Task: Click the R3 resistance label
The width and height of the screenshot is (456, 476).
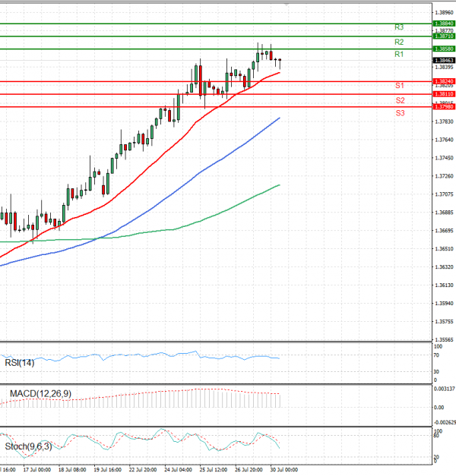Action: tap(399, 27)
